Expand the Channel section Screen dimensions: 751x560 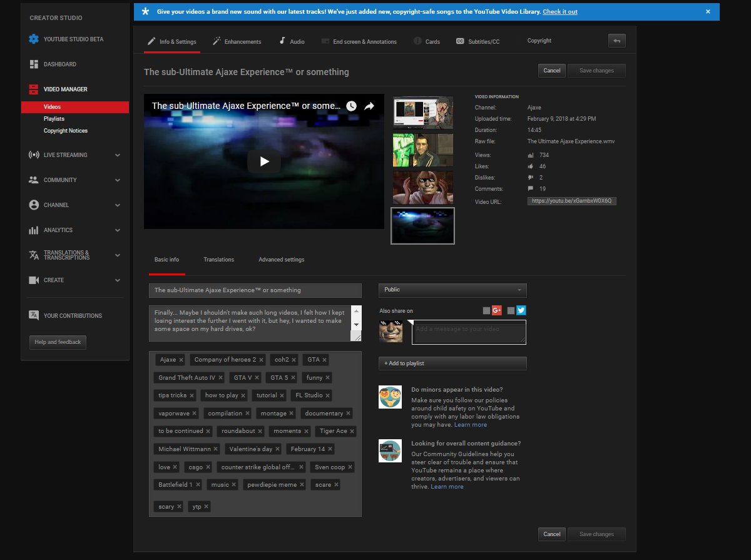[118, 205]
